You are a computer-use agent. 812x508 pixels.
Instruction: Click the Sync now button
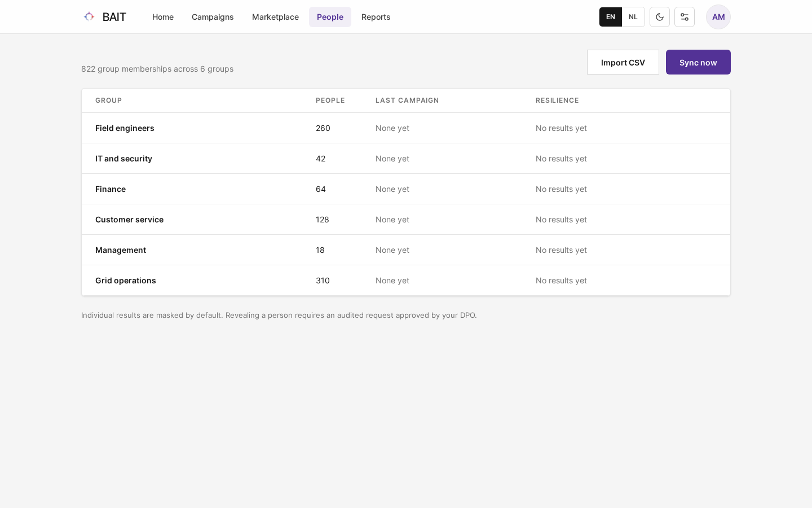[698, 62]
